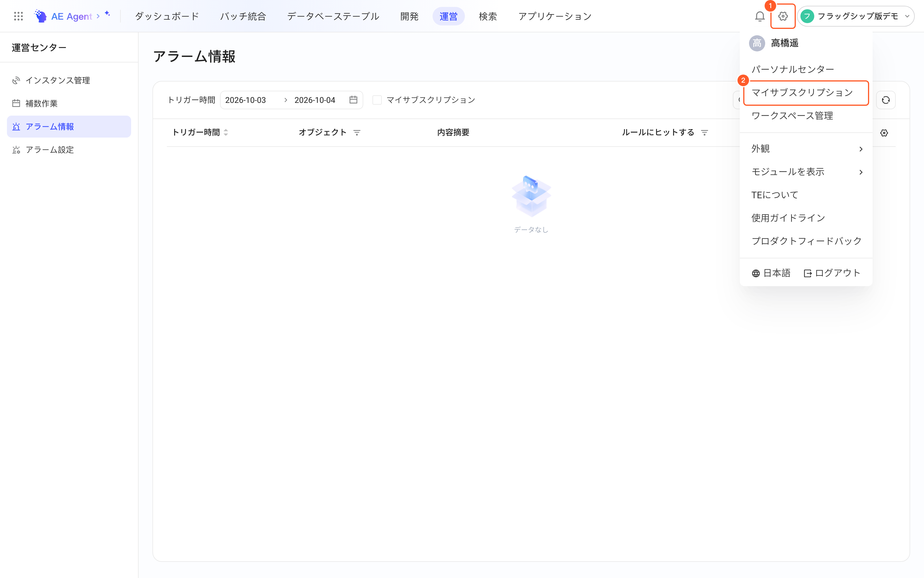Open 使用ガイドライン menu entry
This screenshot has width=924, height=578.
tap(806, 218)
